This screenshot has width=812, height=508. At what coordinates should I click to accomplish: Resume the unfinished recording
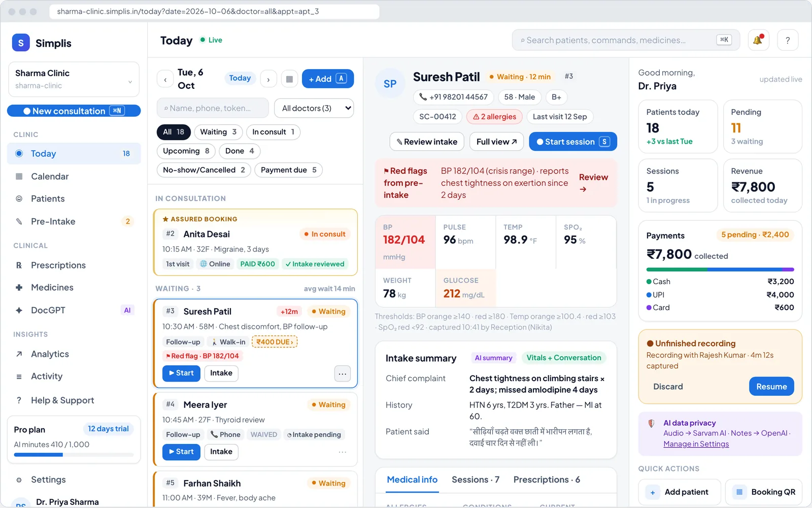click(771, 387)
